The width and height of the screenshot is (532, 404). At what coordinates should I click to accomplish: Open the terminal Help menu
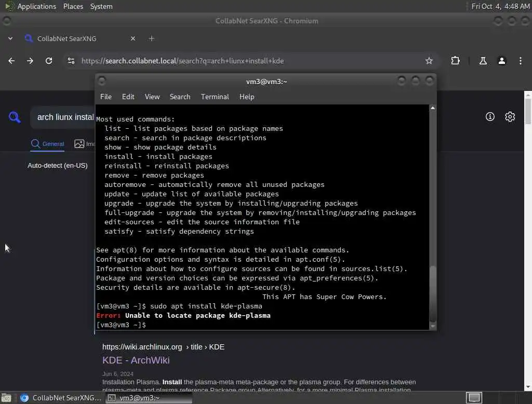(x=247, y=97)
